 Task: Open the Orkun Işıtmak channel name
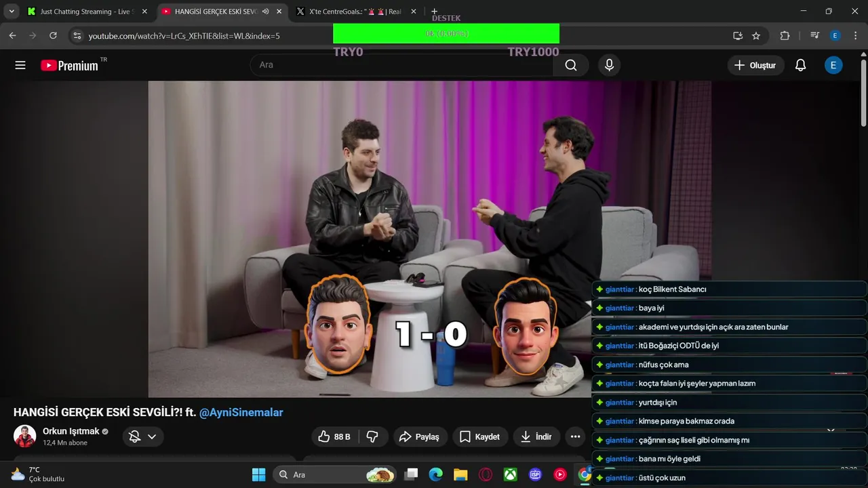pyautogui.click(x=71, y=431)
